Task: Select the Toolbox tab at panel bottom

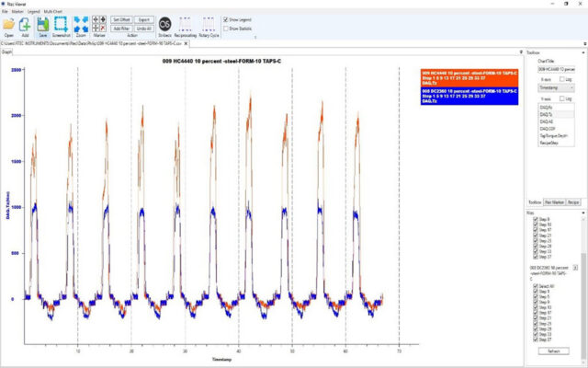Action: [x=535, y=202]
